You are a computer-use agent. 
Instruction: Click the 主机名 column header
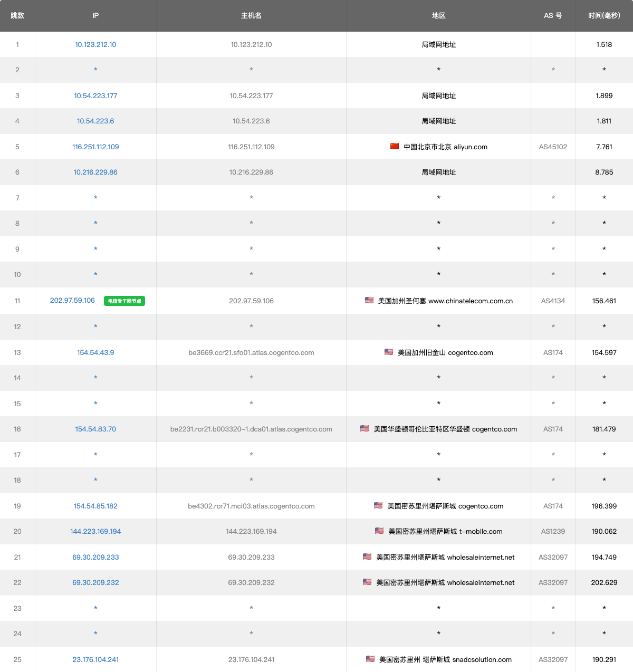point(251,16)
